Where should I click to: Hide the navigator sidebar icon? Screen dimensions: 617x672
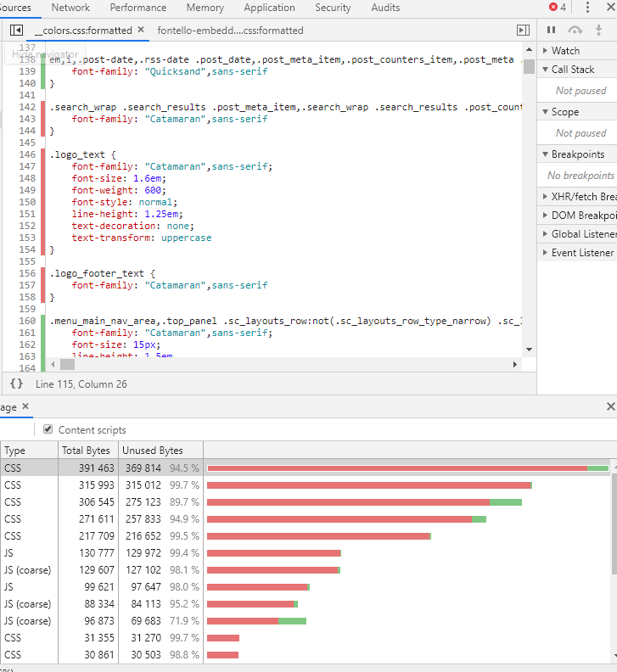point(16,30)
